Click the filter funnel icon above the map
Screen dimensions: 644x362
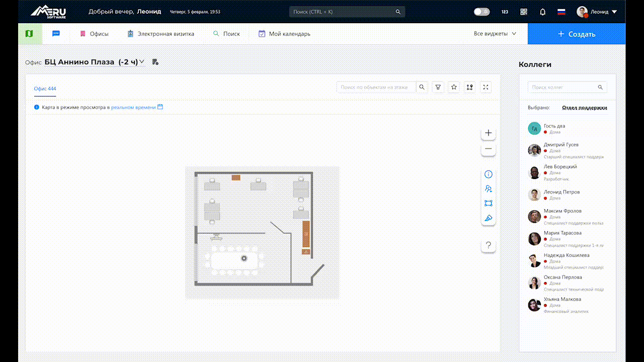pyautogui.click(x=438, y=87)
